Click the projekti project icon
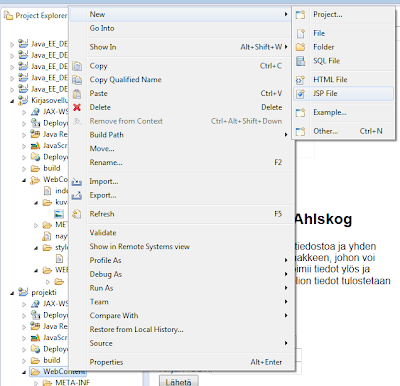The width and height of the screenshot is (400, 386). 23,292
